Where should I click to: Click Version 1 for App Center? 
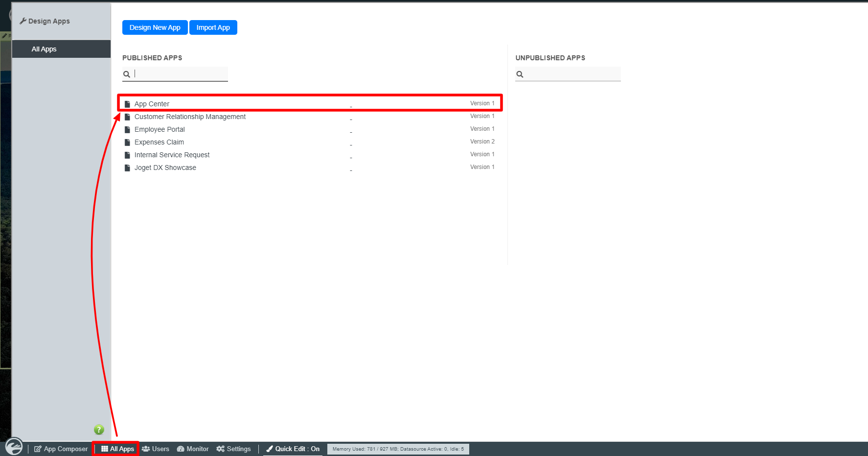[482, 103]
